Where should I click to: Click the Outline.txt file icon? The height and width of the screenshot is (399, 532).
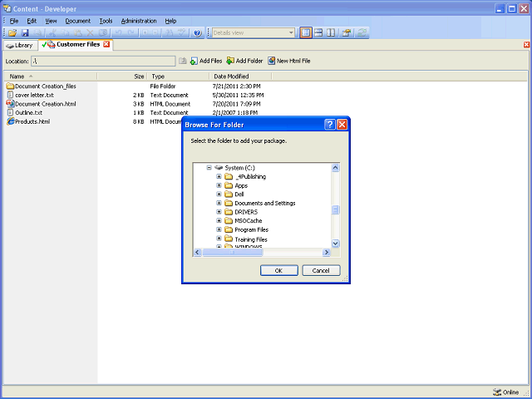pyautogui.click(x=10, y=112)
